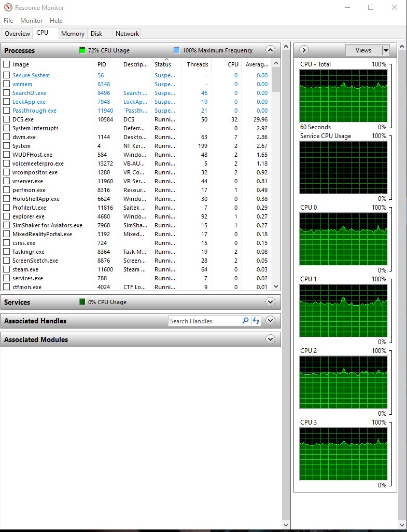
Task: Click the ProfilerU.exe process name
Action: click(29, 208)
